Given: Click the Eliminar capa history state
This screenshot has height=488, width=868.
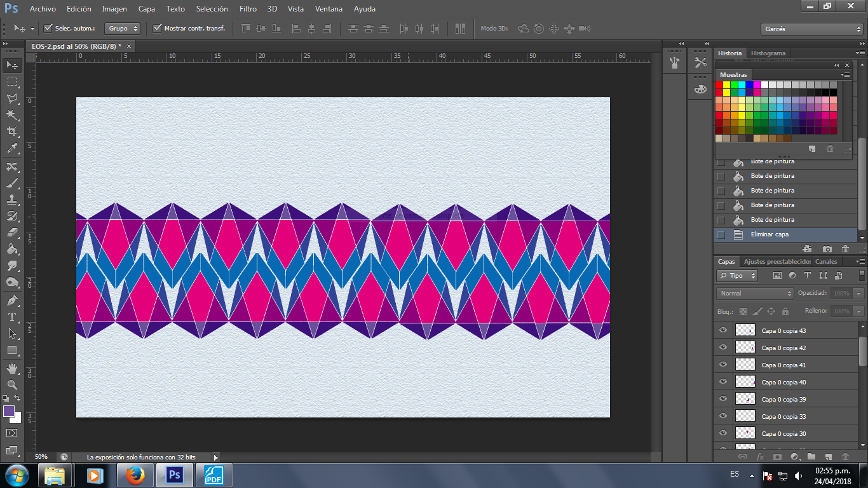Looking at the screenshot, I should 785,234.
